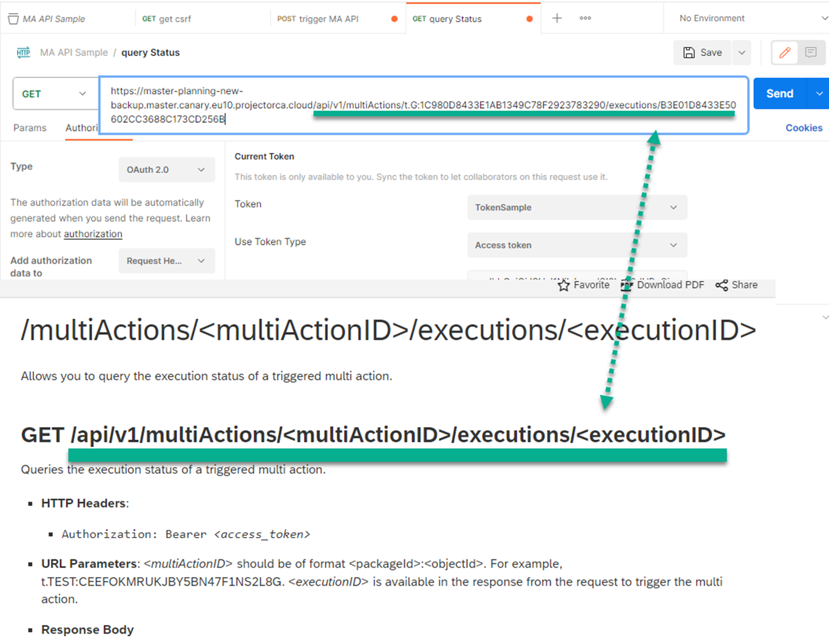Image resolution: width=829 pixels, height=644 pixels.
Task: Click the Authorization: Bearer access_token text
Action: [x=186, y=535]
